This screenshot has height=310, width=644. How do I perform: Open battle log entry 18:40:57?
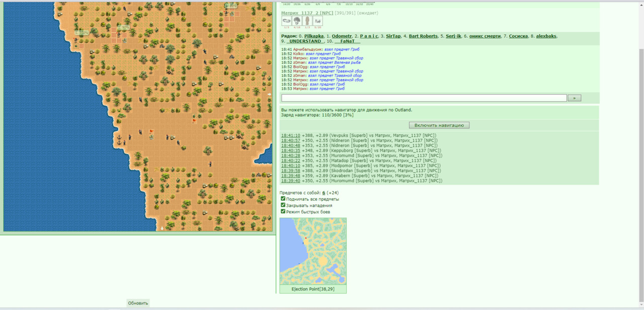290,140
